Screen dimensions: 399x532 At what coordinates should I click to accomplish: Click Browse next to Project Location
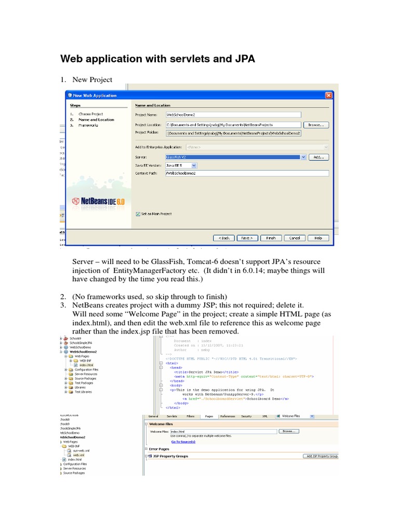click(x=316, y=125)
